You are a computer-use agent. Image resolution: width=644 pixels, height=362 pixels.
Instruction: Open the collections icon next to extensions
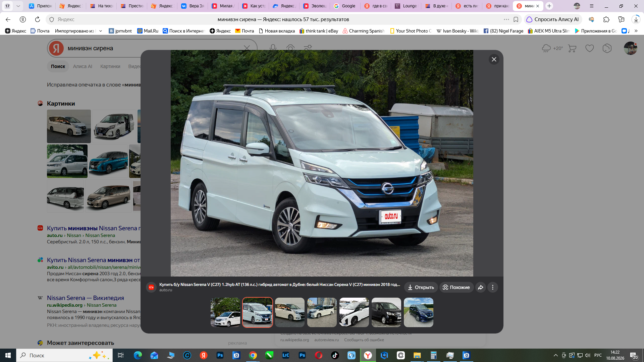pyautogui.click(x=621, y=19)
